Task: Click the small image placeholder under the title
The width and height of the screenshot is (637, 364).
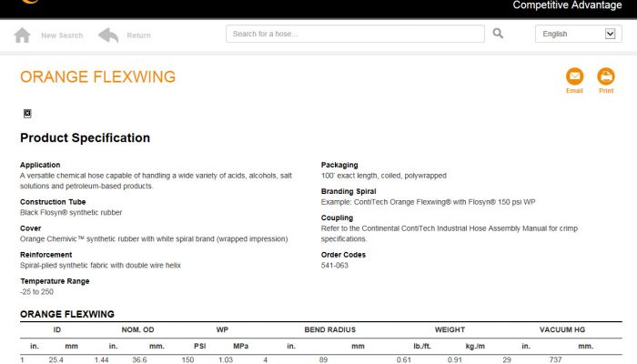Action: pos(27,114)
